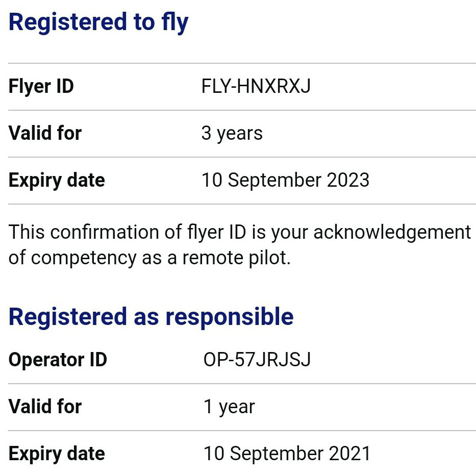Select the 1 year validity value
This screenshot has width=476, height=476.
(x=229, y=407)
